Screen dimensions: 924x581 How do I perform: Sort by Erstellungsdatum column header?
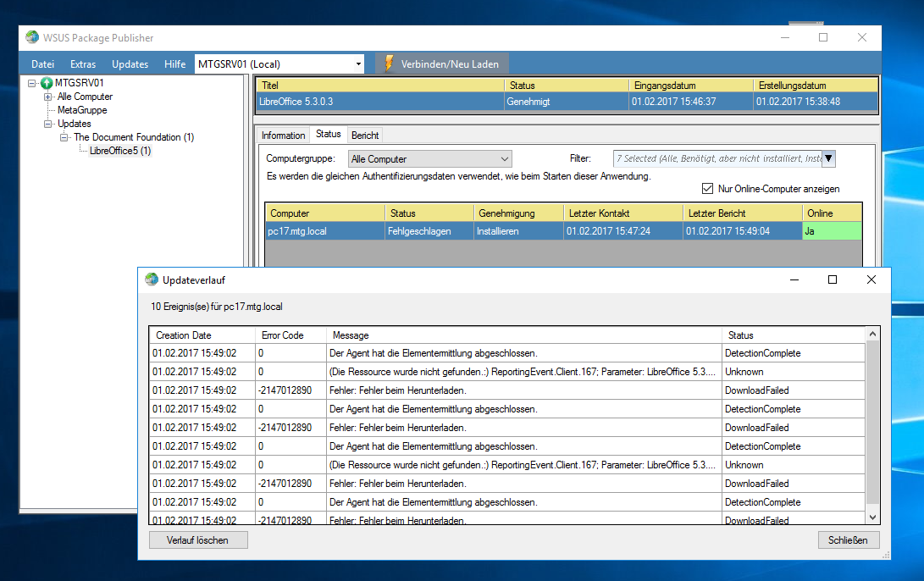coord(816,86)
